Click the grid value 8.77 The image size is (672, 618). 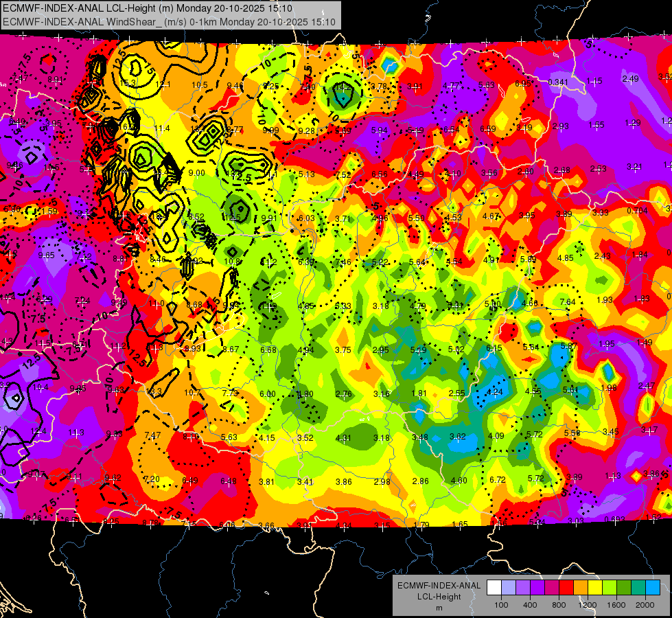235,130
